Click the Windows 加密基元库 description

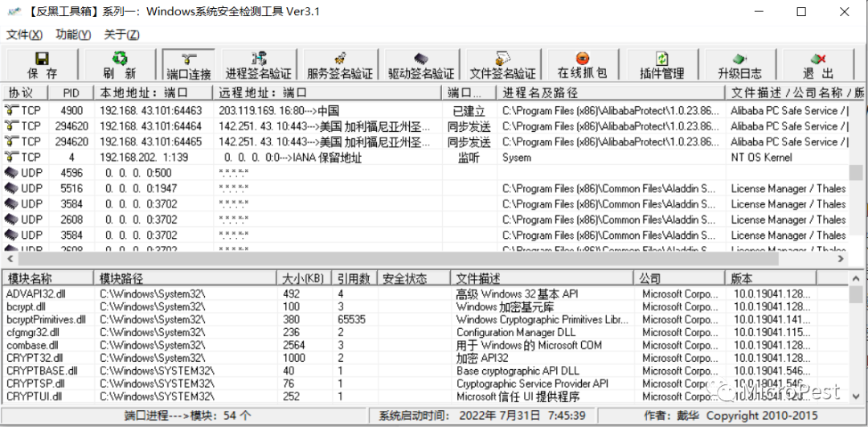[505, 307]
